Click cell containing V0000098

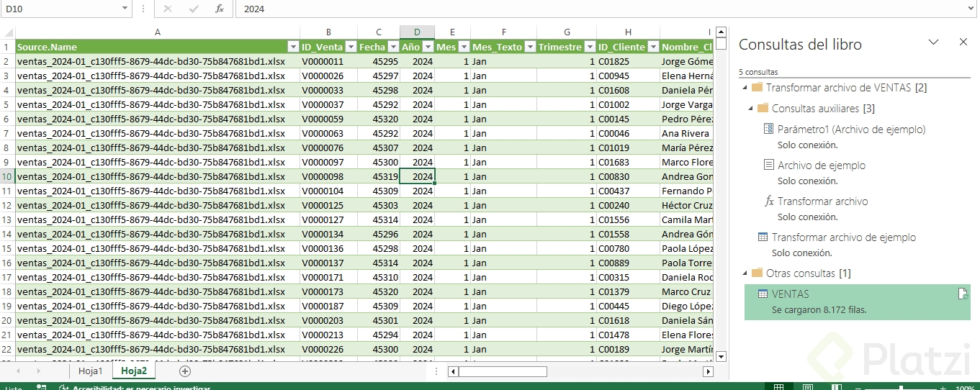[328, 176]
